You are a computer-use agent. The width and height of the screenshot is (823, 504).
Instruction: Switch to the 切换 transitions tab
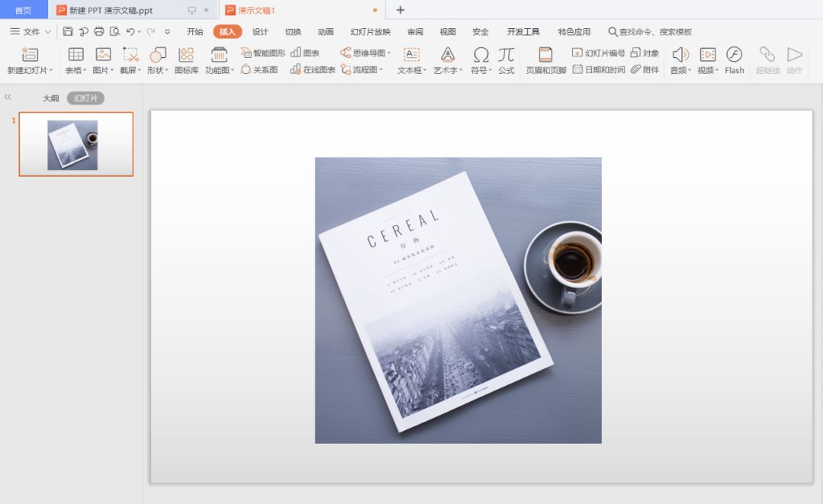293,31
